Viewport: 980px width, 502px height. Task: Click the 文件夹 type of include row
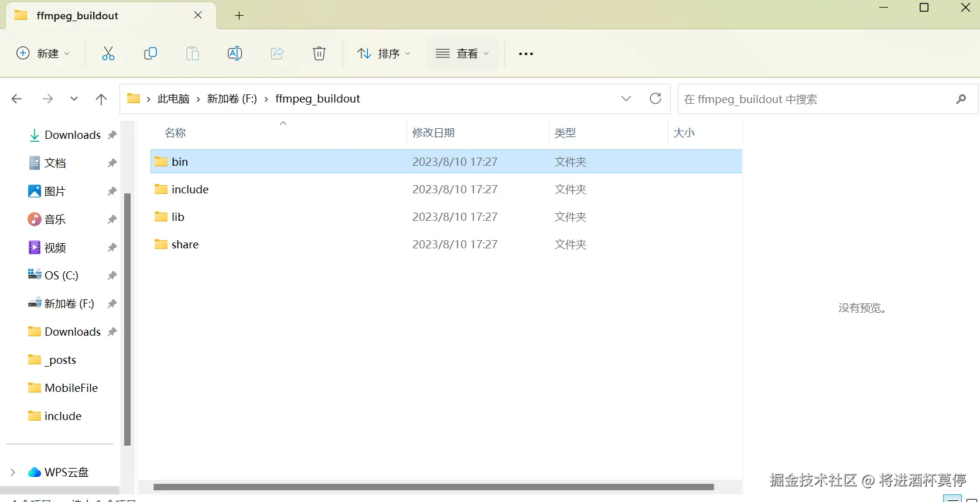tap(571, 189)
